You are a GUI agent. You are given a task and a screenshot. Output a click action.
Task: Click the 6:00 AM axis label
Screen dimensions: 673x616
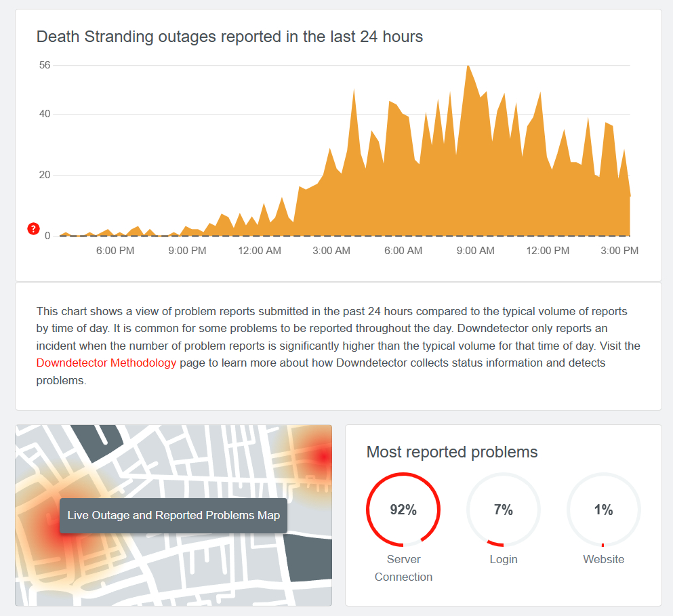tap(403, 251)
